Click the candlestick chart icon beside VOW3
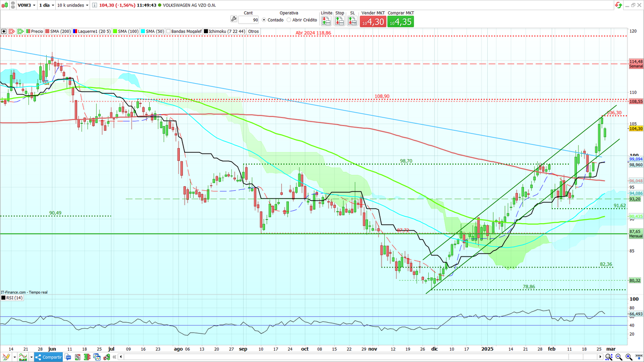The image size is (644, 362). tap(5, 5)
